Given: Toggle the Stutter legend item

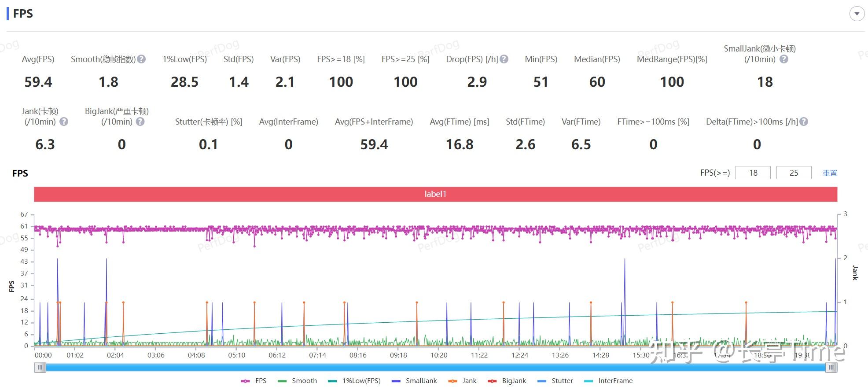Looking at the screenshot, I should tap(555, 381).
